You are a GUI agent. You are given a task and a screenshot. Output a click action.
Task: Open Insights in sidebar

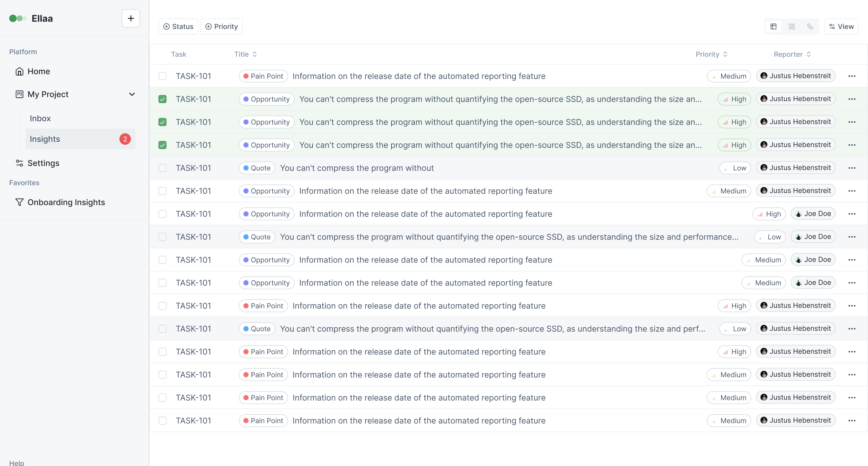[80, 139]
